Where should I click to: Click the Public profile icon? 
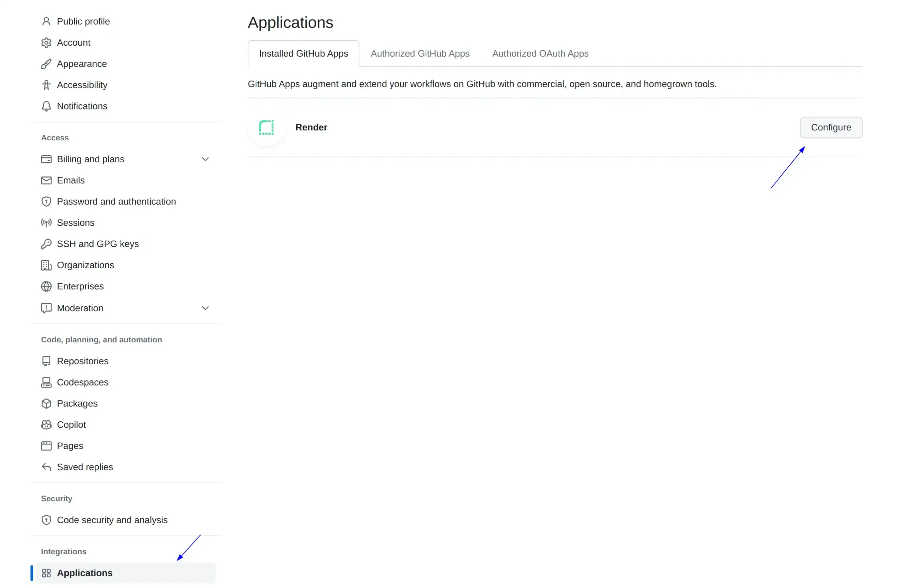tap(46, 21)
